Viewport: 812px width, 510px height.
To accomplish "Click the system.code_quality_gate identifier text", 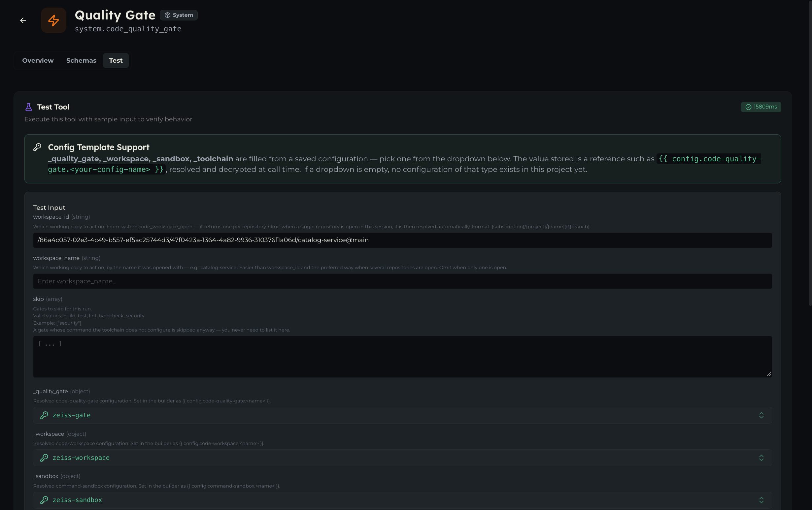I will pyautogui.click(x=128, y=29).
